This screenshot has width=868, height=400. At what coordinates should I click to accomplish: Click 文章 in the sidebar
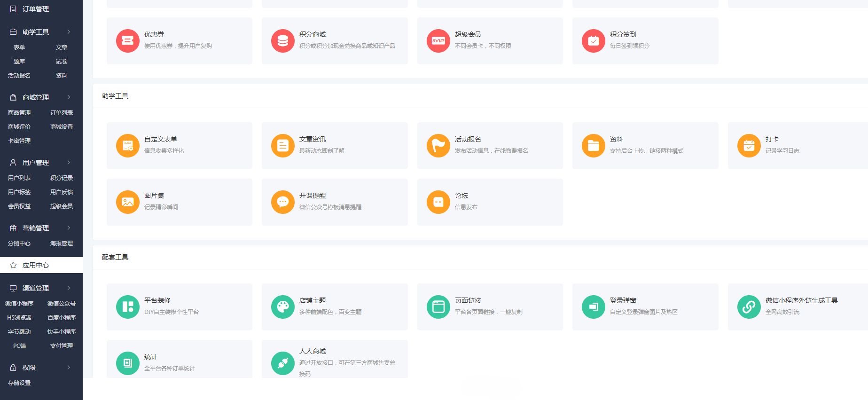click(62, 47)
